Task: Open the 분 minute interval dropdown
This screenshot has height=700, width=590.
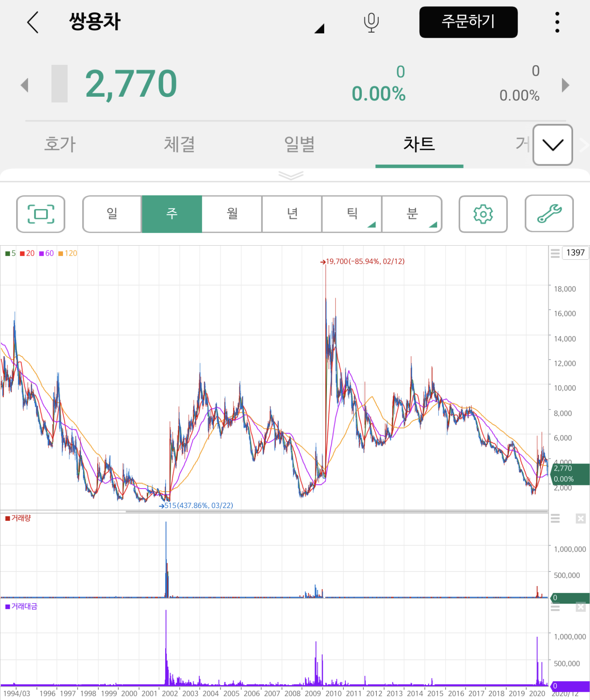Action: click(x=412, y=214)
